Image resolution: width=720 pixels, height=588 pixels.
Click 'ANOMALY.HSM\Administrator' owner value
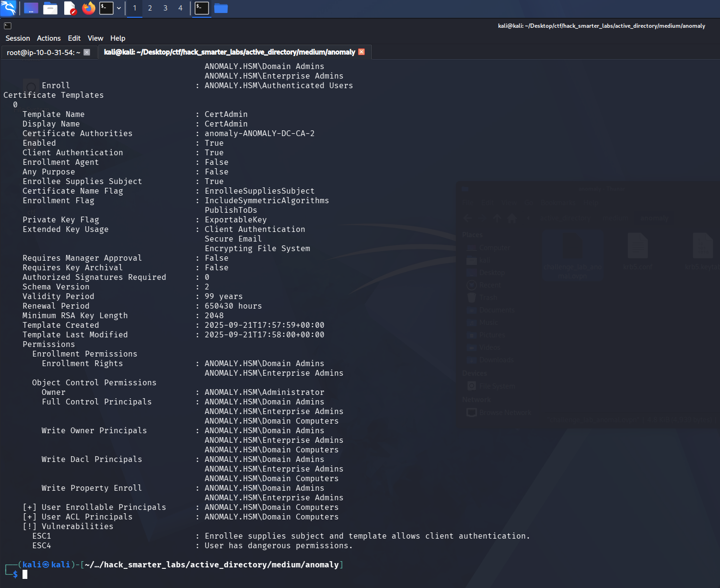click(265, 392)
